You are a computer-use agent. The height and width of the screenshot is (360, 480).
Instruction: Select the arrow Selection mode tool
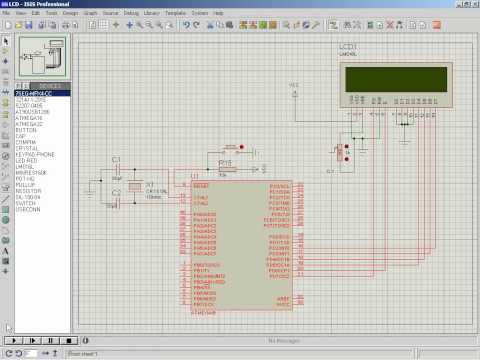(5, 41)
